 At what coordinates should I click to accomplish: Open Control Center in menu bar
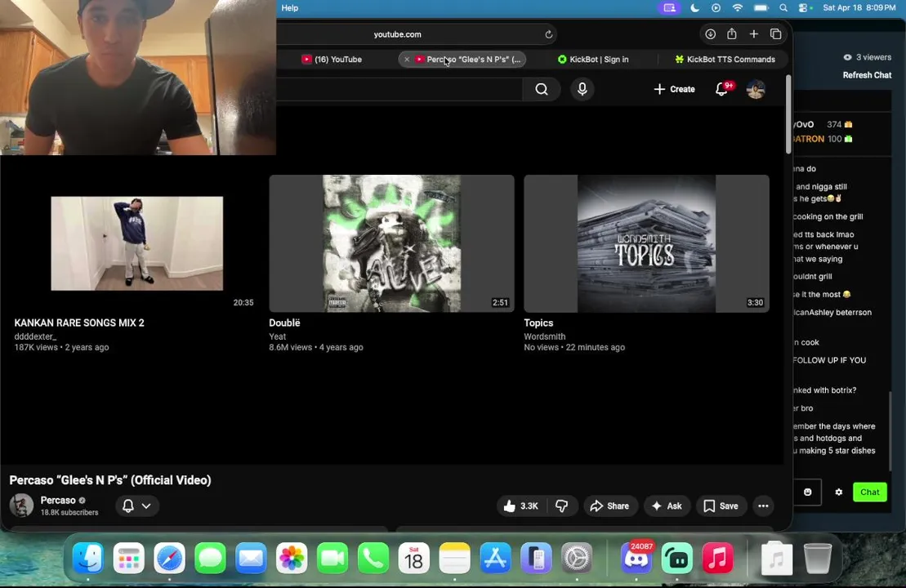pos(805,8)
